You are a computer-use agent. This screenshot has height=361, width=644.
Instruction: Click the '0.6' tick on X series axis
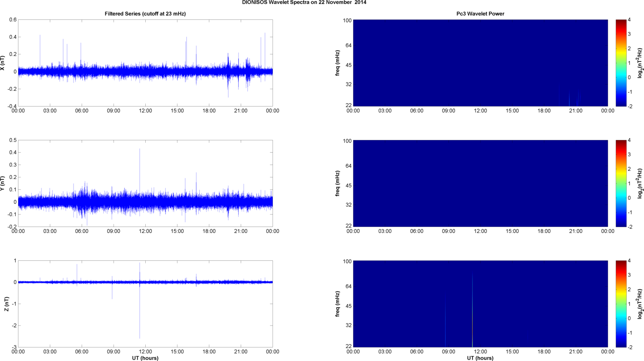[13, 20]
